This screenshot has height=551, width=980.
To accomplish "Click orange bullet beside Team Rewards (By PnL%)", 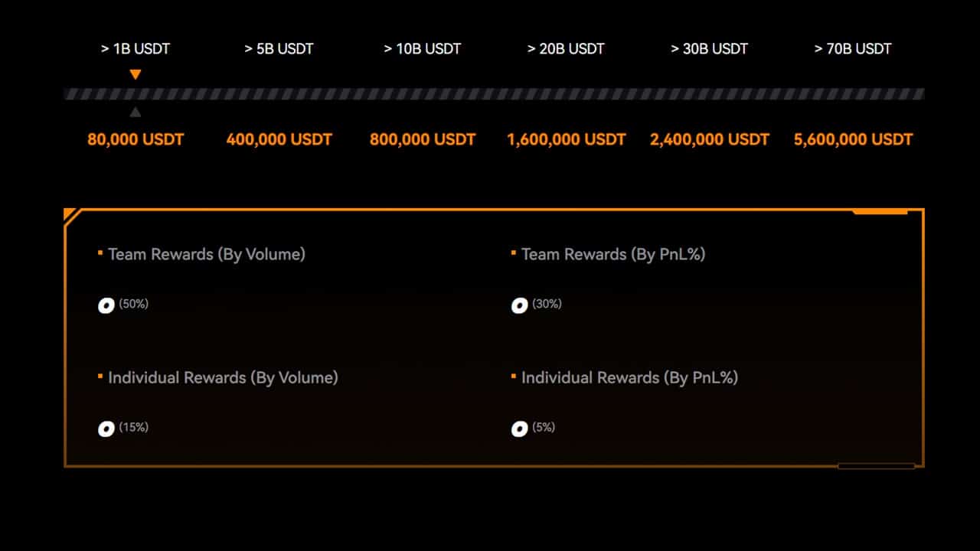I will coord(514,251).
